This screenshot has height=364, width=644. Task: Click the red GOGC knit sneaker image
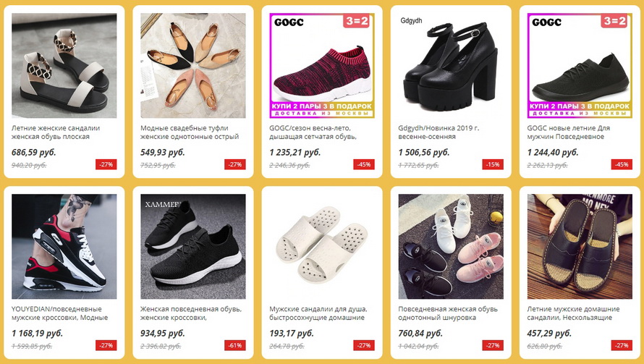coord(322,66)
